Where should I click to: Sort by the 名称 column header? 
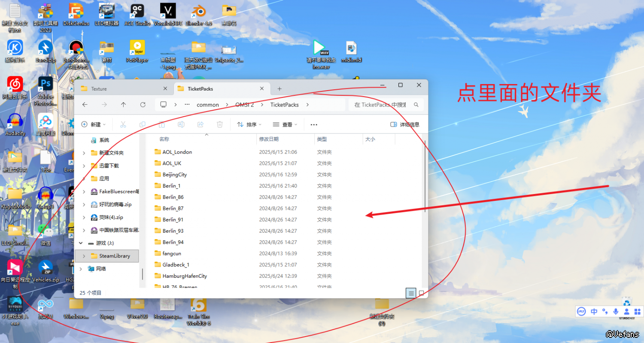[x=164, y=139]
